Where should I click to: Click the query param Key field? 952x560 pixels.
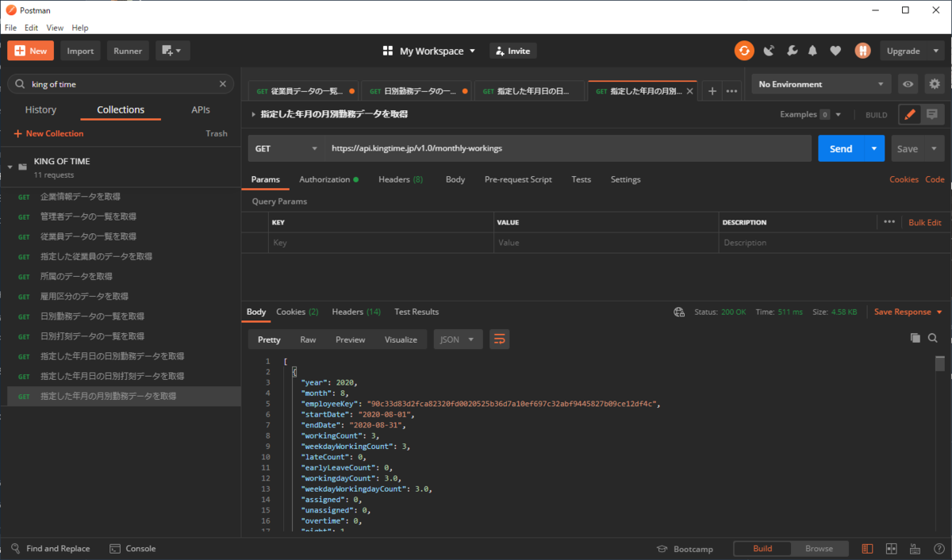click(380, 243)
